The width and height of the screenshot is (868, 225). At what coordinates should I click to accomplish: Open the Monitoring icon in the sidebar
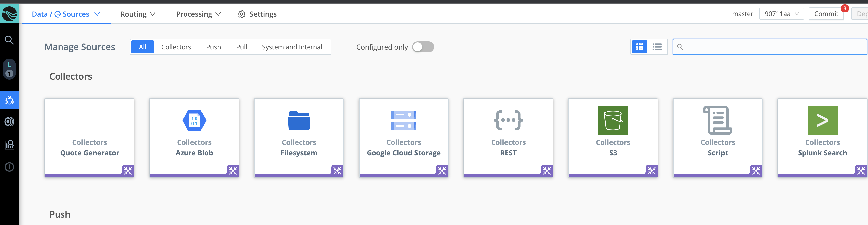tap(9, 122)
